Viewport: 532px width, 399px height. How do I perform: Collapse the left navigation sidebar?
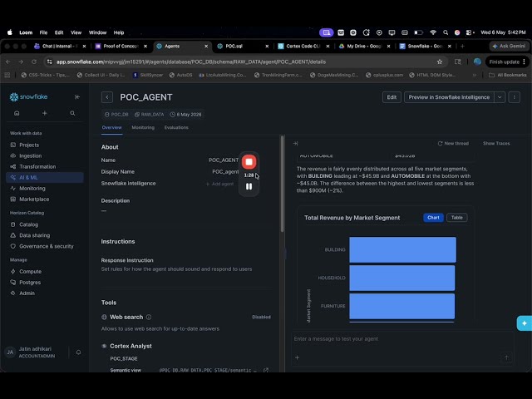click(x=77, y=97)
